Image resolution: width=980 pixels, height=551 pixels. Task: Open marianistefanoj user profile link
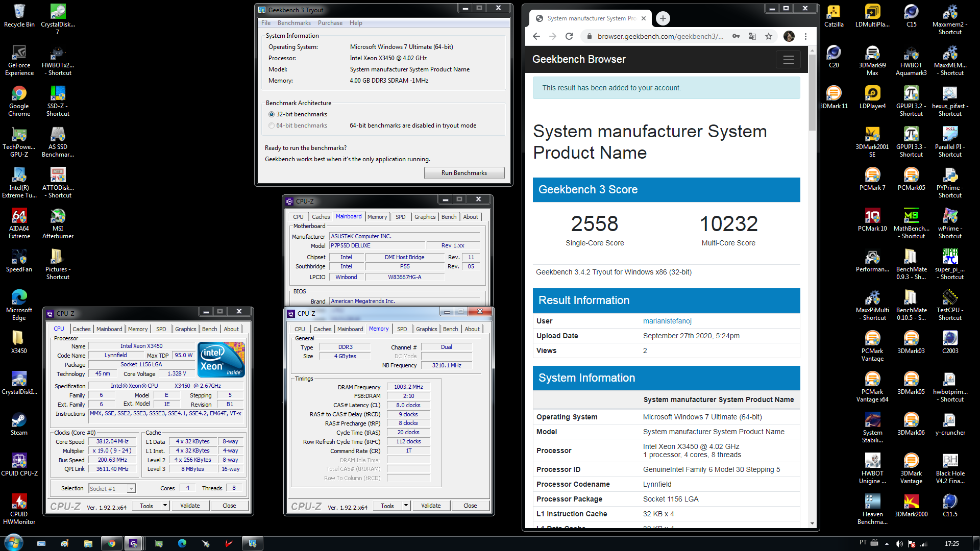tap(667, 321)
